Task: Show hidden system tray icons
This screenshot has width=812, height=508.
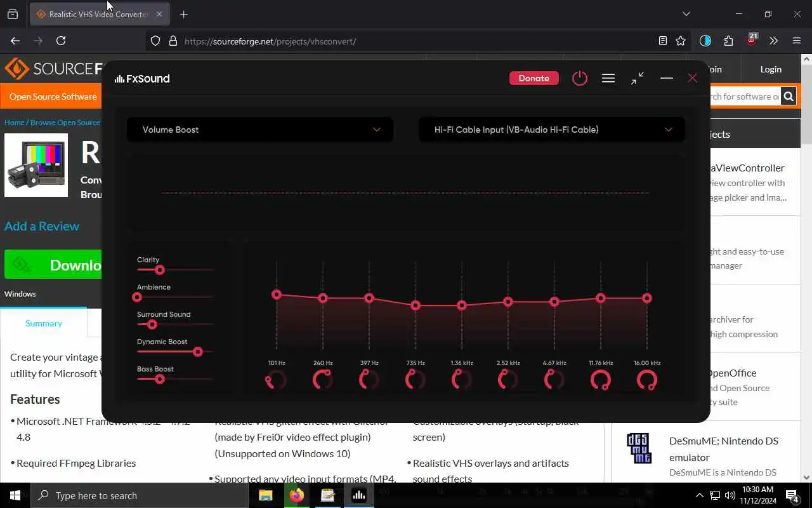Action: click(x=700, y=495)
